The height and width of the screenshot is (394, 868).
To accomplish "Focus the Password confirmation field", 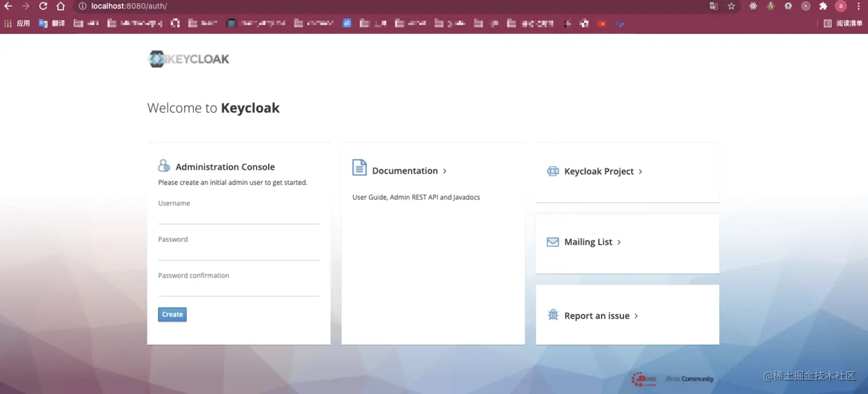I will 239,288.
